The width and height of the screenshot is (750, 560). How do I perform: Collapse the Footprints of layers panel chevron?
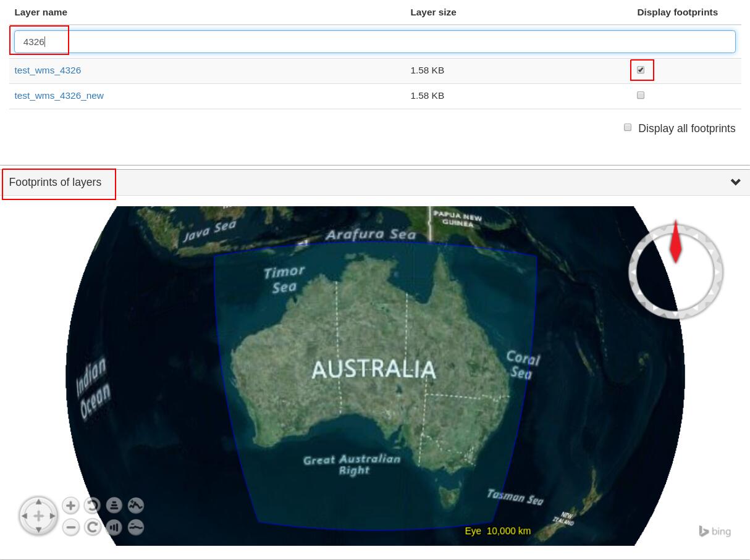(x=735, y=182)
